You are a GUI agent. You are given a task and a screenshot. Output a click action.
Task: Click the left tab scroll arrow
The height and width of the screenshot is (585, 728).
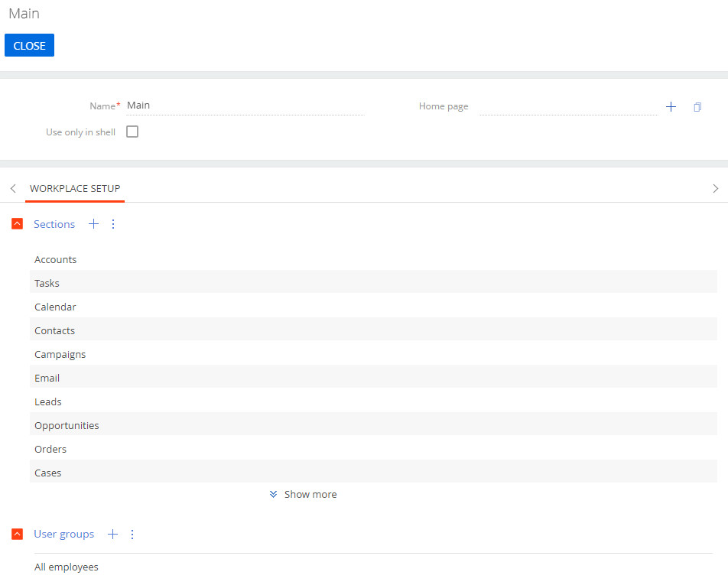[x=13, y=188]
